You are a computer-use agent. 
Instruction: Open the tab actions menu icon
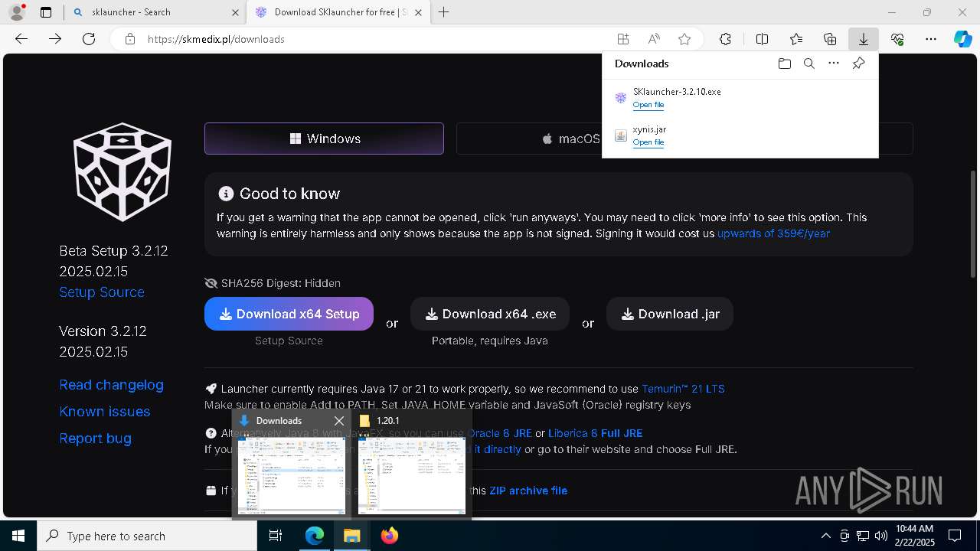46,12
